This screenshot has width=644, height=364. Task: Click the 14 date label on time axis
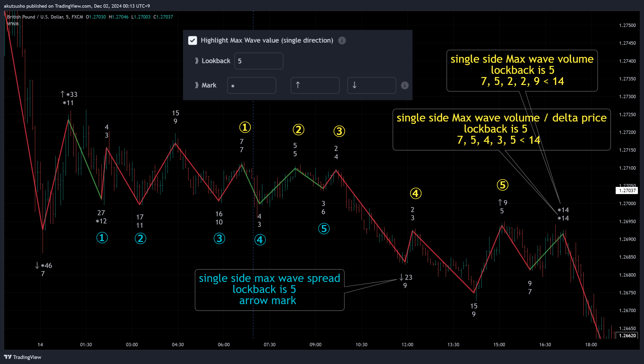(40, 345)
